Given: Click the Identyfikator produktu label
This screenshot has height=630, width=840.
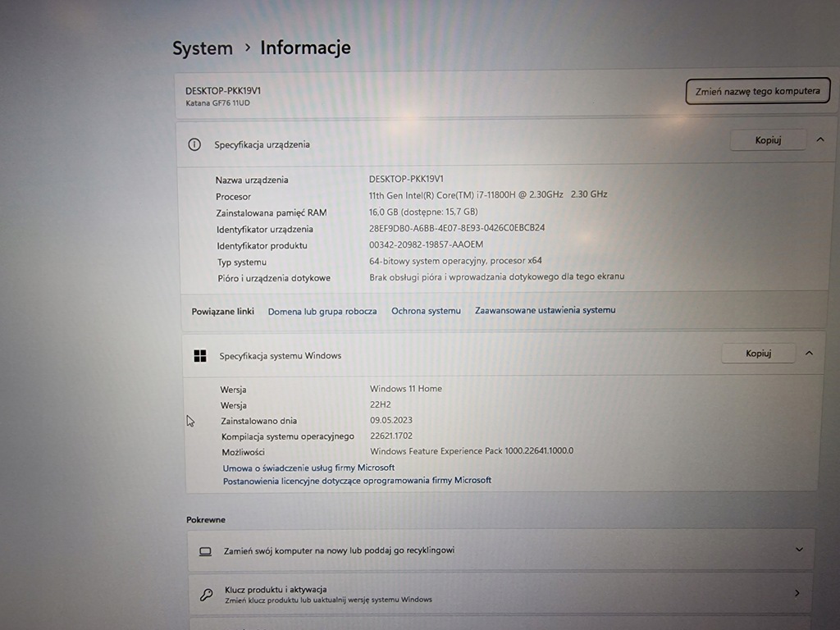Looking at the screenshot, I should (x=262, y=246).
